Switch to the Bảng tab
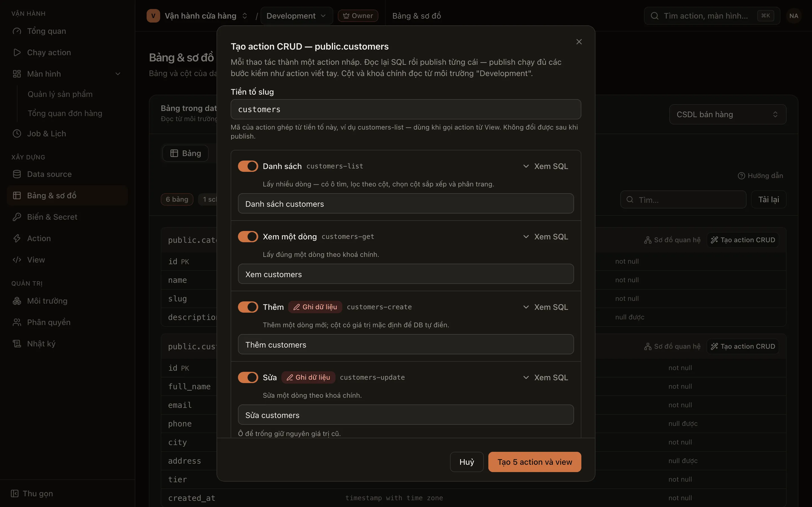 (186, 153)
